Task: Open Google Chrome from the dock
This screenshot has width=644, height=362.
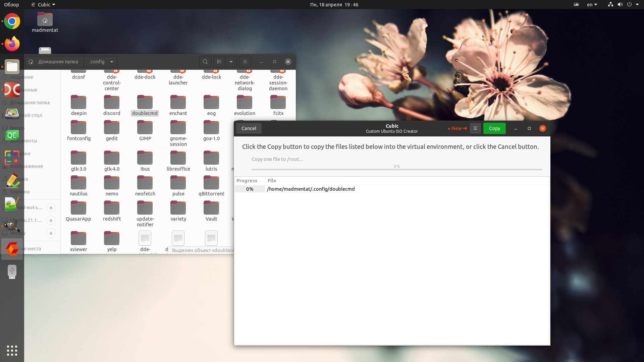Action: click(12, 21)
